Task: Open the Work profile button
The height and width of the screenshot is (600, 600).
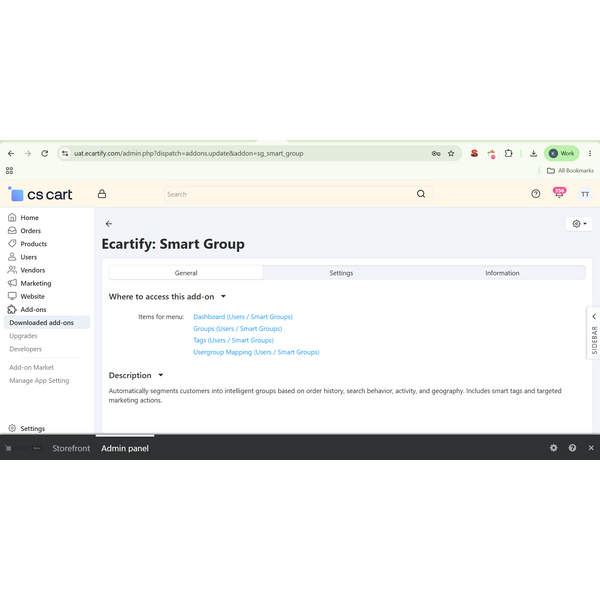Action: pos(561,153)
